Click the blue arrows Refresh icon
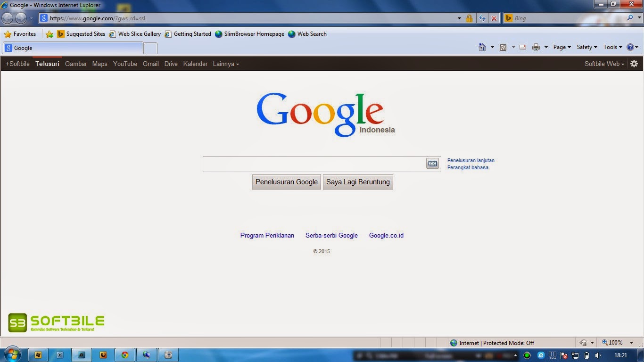The height and width of the screenshot is (362, 644). 482,18
